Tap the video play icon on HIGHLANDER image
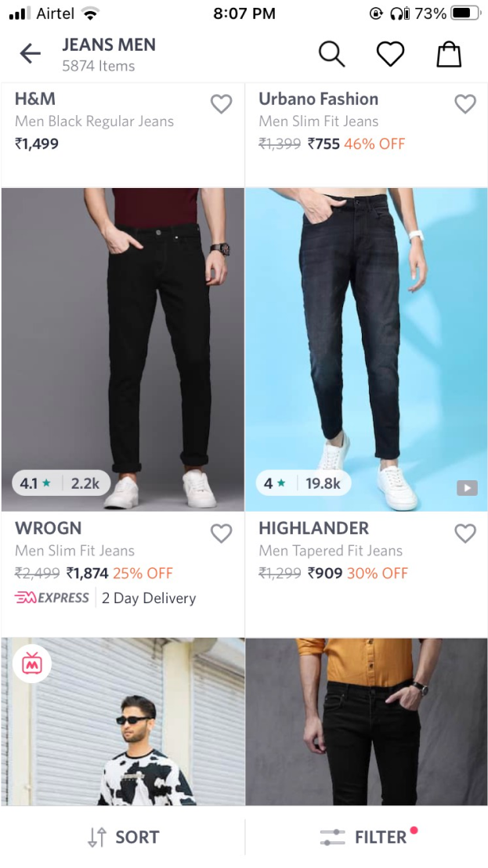Image resolution: width=488 pixels, height=868 pixels. point(467,488)
